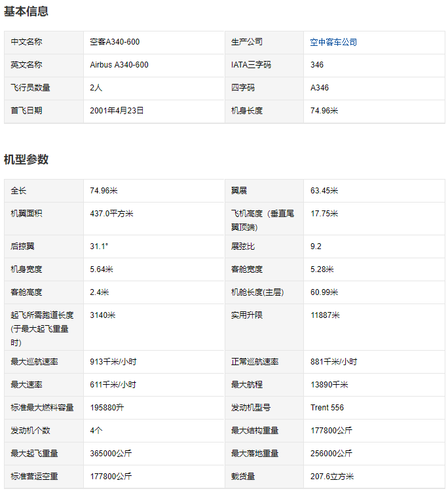Select the cabin height value 2.4米
Screen dimensions: 448x491
tap(99, 292)
